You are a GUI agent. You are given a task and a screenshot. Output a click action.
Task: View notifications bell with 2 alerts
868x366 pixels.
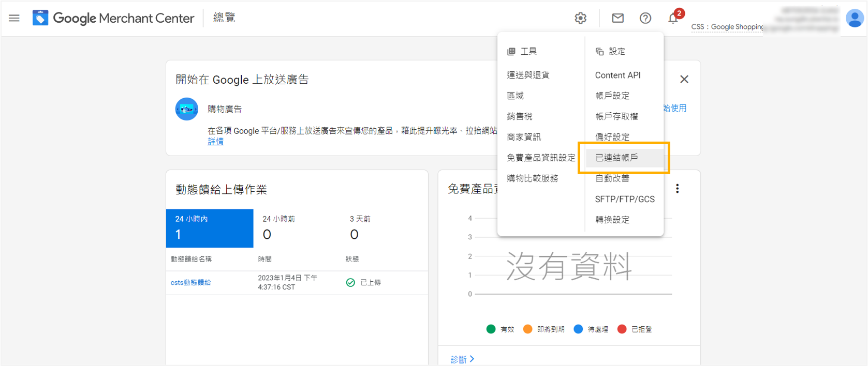click(673, 18)
